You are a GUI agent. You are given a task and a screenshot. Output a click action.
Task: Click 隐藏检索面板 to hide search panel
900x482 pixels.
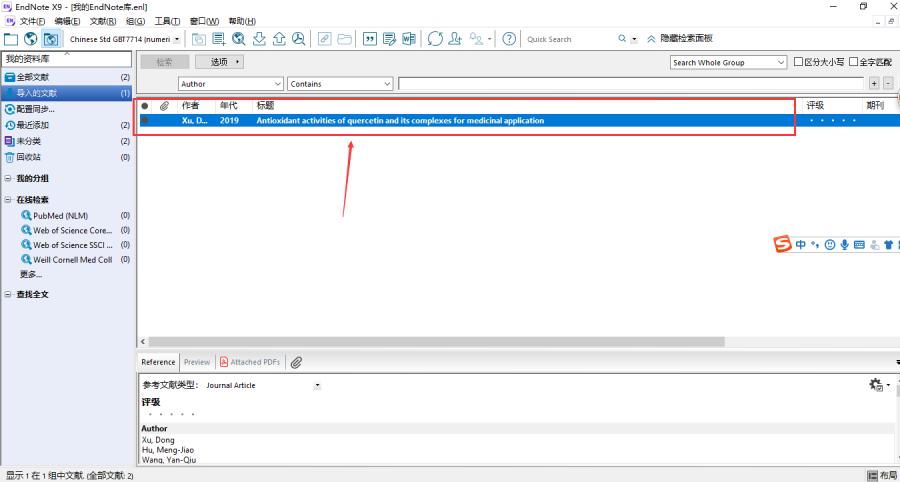coord(680,39)
